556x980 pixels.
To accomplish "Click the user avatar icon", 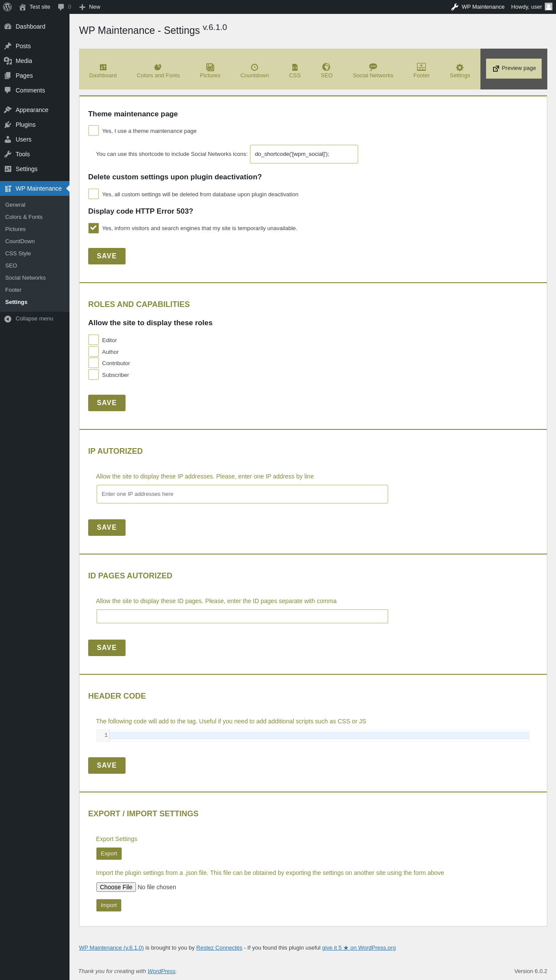I will [549, 7].
